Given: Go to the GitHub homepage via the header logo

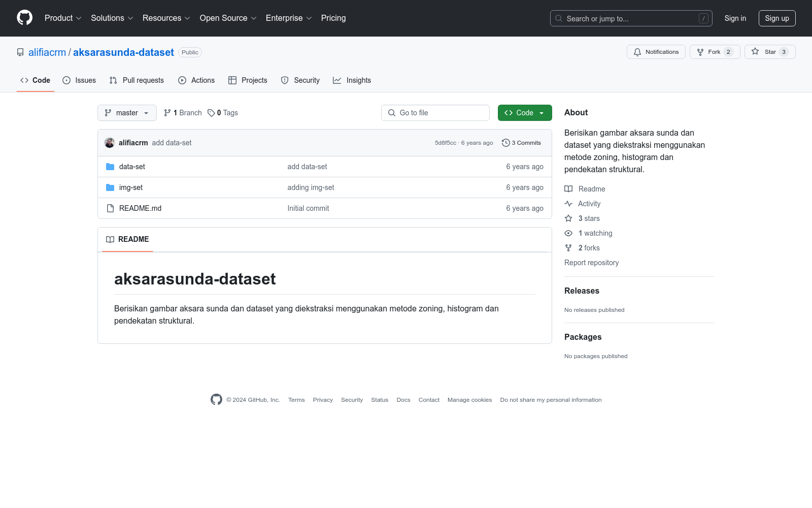Looking at the screenshot, I should 24,18.
